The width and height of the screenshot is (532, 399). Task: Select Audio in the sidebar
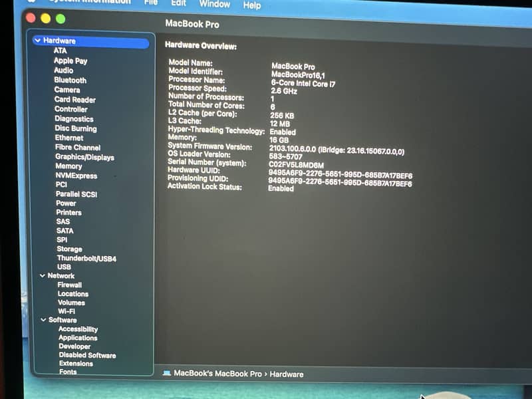click(x=63, y=70)
